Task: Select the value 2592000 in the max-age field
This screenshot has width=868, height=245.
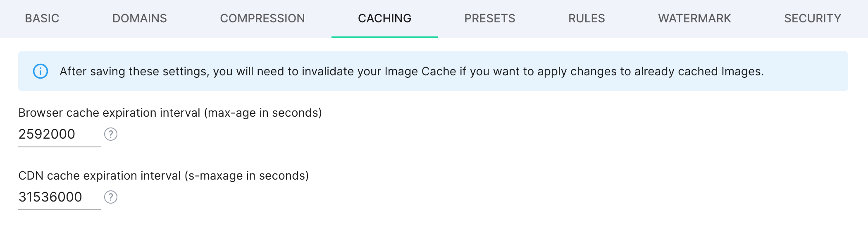Action: 47,134
